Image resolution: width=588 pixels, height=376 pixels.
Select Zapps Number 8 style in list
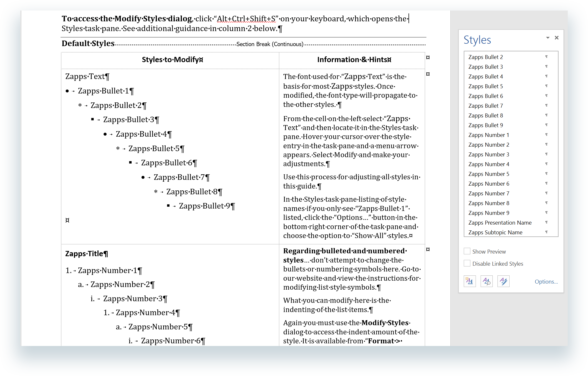tap(511, 203)
